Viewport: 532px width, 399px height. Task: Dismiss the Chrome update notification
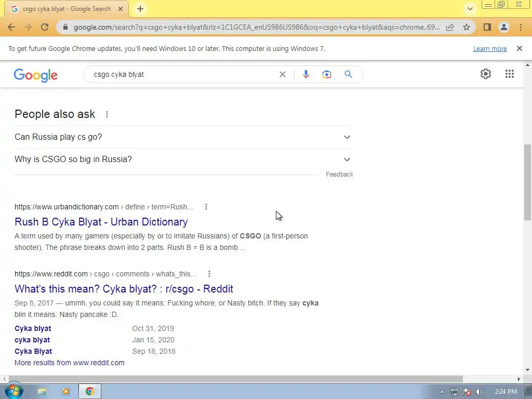click(519, 48)
